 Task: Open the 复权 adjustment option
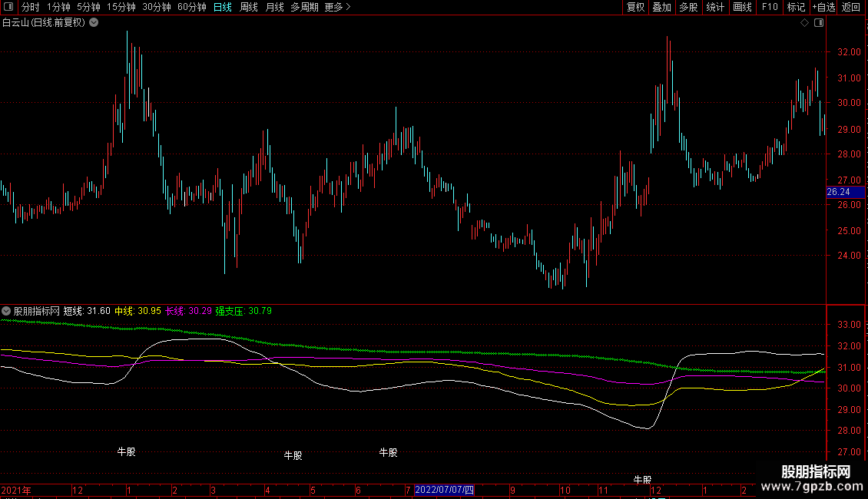point(635,7)
